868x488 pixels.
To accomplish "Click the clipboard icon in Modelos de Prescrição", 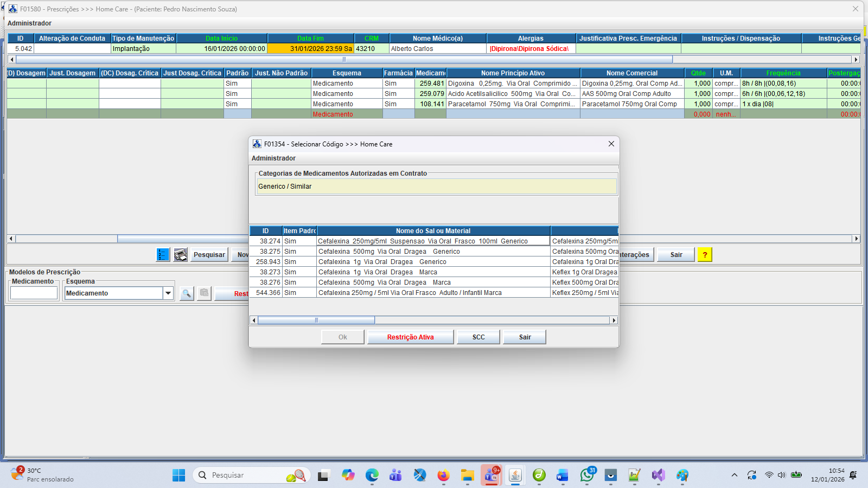I will tap(204, 293).
